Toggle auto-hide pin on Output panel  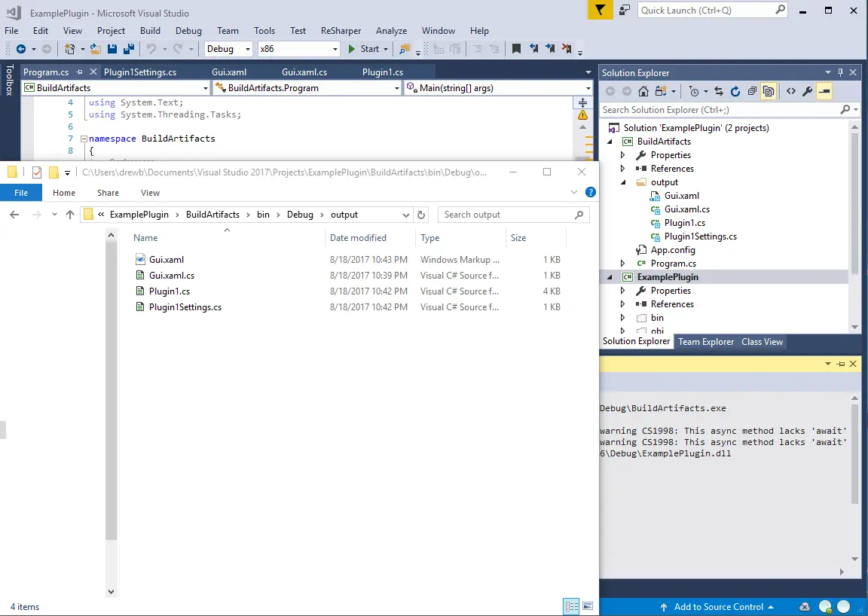tap(841, 364)
